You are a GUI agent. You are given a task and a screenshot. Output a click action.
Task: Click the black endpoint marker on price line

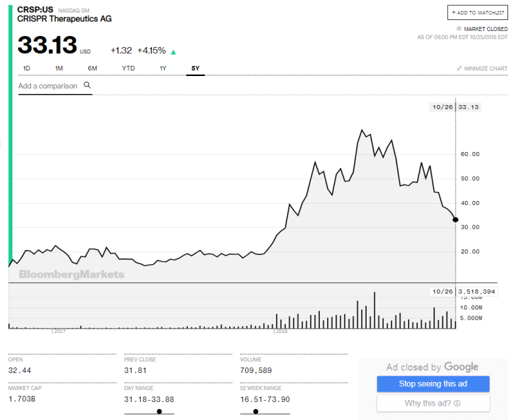click(456, 220)
